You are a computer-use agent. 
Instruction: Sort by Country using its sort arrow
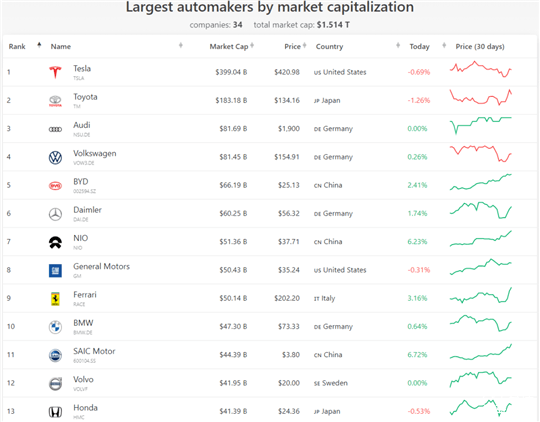click(398, 45)
